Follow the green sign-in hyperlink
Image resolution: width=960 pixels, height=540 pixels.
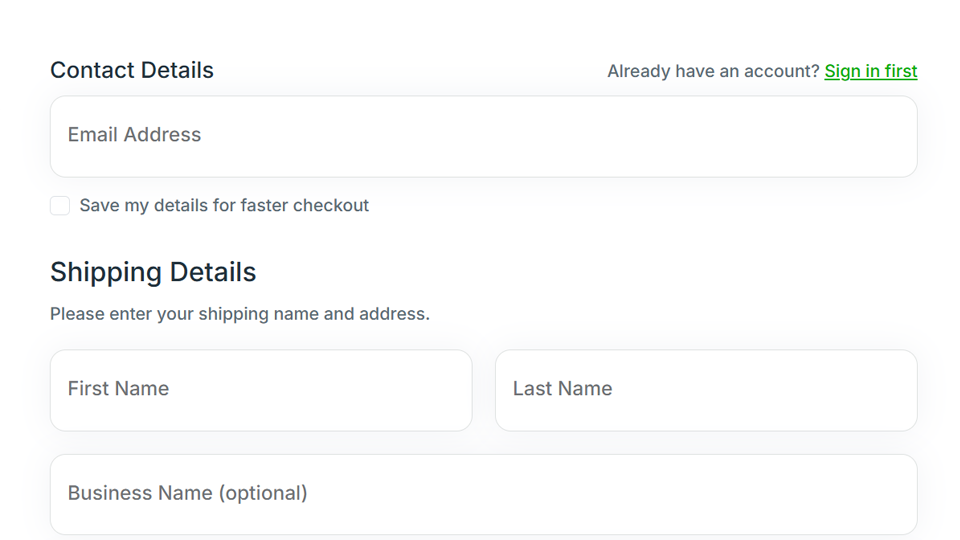coord(870,71)
